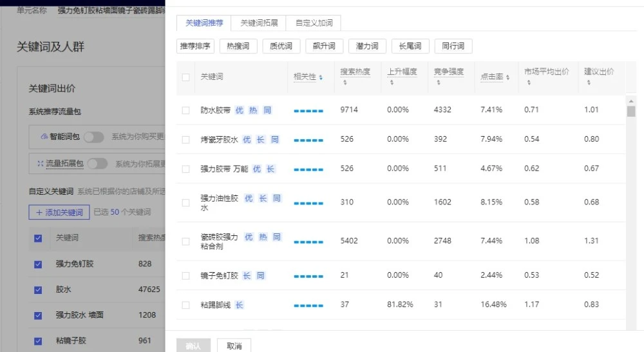Filter by 飙升词
The width and height of the screenshot is (644, 352).
click(x=325, y=46)
